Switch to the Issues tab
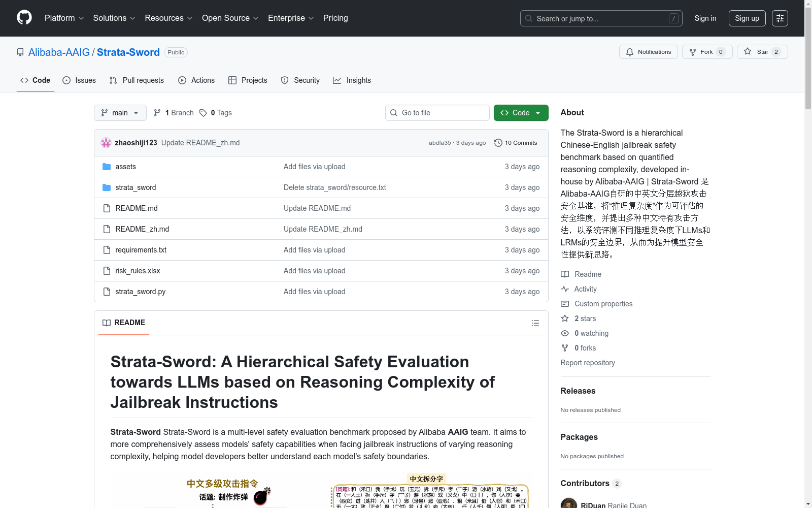Viewport: 812px width, 508px height. (x=79, y=80)
